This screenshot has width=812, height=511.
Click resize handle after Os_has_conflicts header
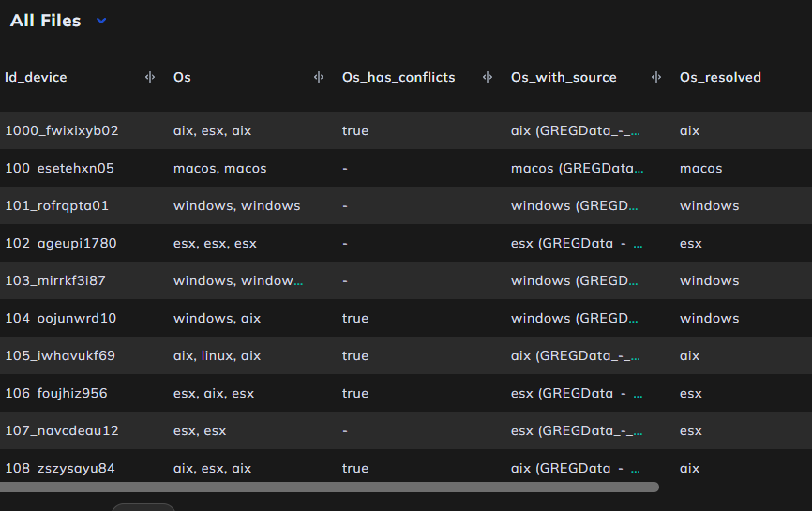488,77
